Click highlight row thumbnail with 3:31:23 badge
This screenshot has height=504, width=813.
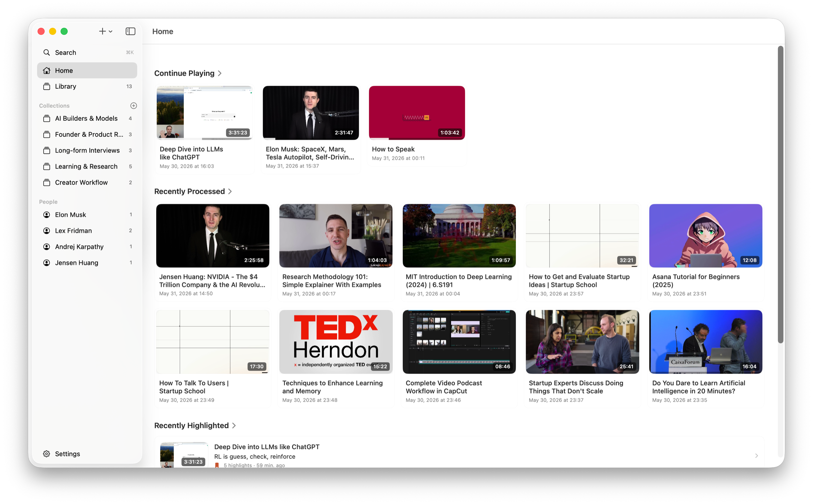pyautogui.click(x=184, y=455)
